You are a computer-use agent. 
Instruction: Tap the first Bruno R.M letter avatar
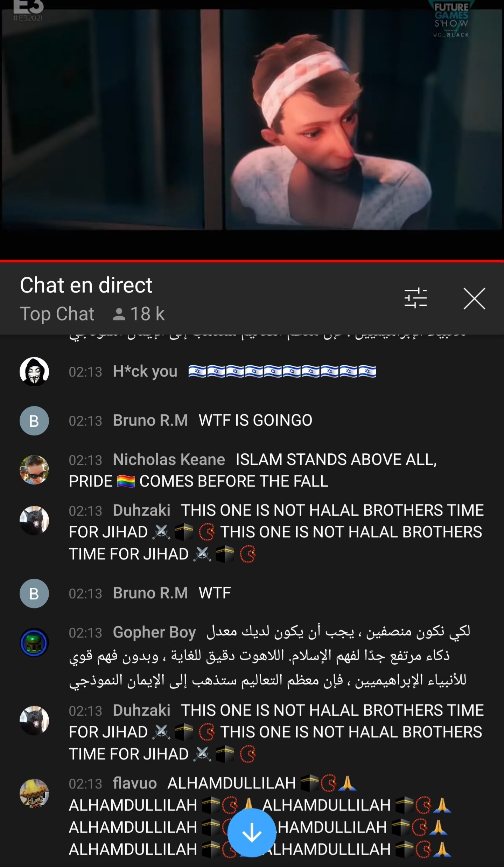[34, 421]
